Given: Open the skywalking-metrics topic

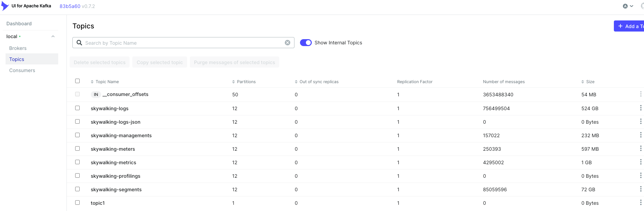Looking at the screenshot, I should (113, 162).
